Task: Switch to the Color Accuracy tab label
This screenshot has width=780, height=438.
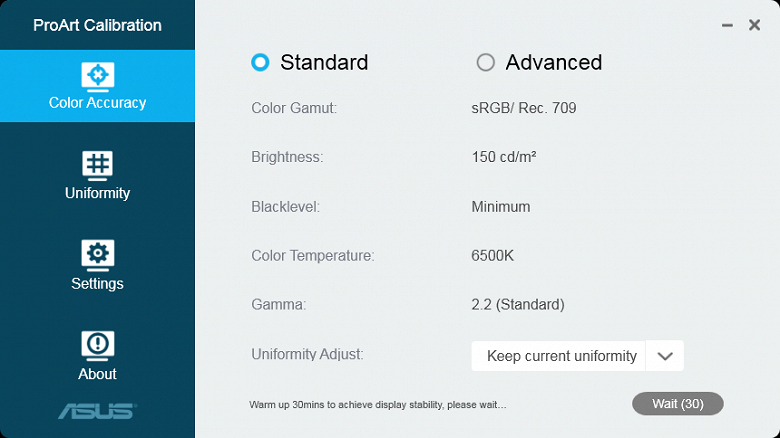Action: [x=97, y=102]
